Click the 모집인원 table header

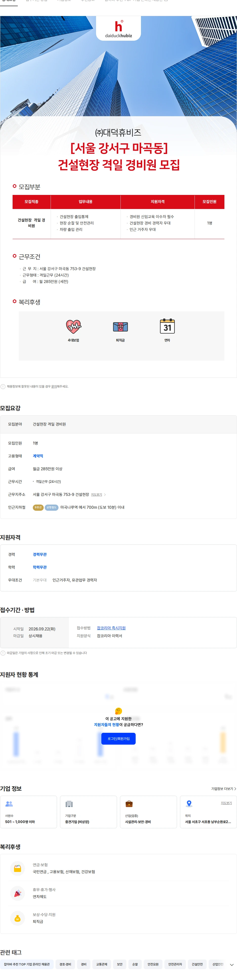(209, 202)
